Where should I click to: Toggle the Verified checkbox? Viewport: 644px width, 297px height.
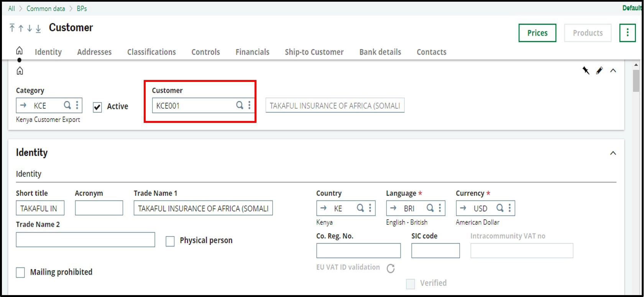coord(411,284)
